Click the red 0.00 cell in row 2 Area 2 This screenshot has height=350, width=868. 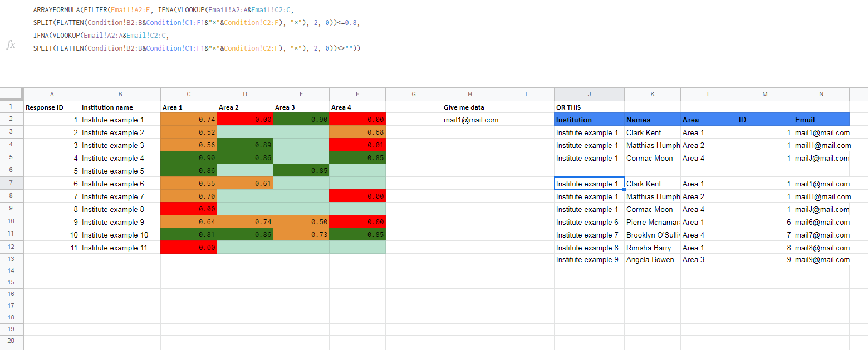click(245, 120)
